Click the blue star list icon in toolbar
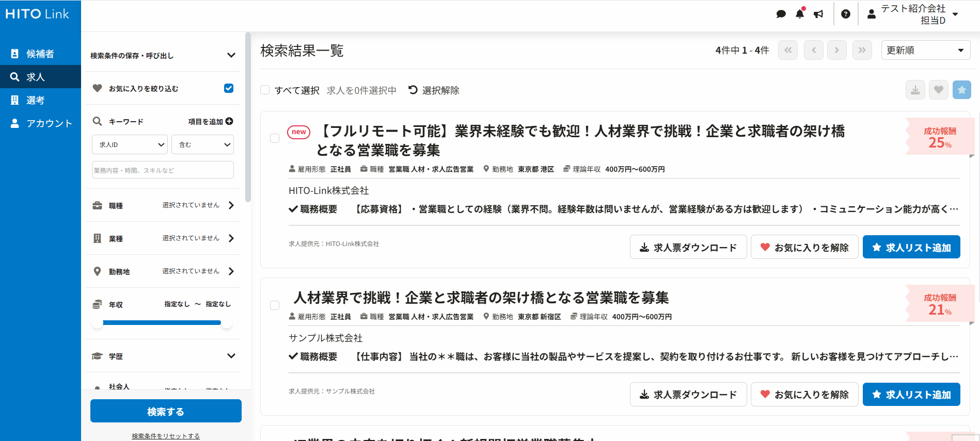The height and width of the screenshot is (441, 980). point(962,90)
